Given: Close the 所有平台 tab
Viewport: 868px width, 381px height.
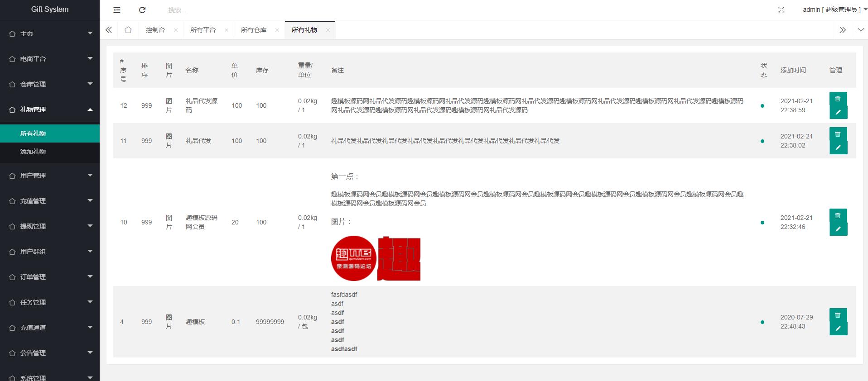Looking at the screenshot, I should pyautogui.click(x=227, y=30).
